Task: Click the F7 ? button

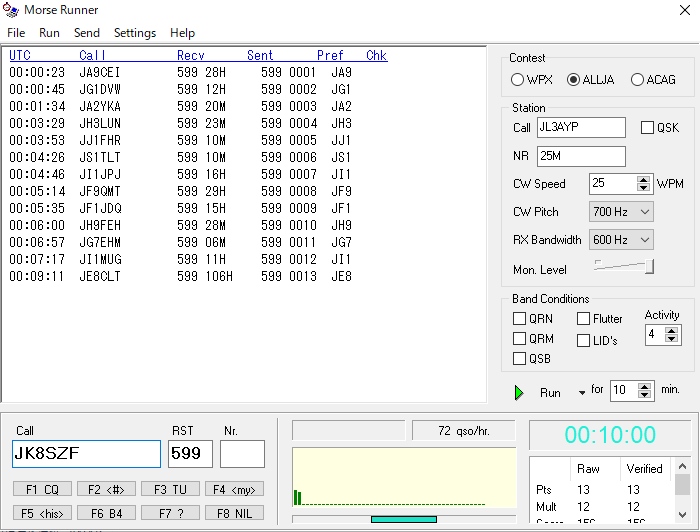Action: click(170, 513)
